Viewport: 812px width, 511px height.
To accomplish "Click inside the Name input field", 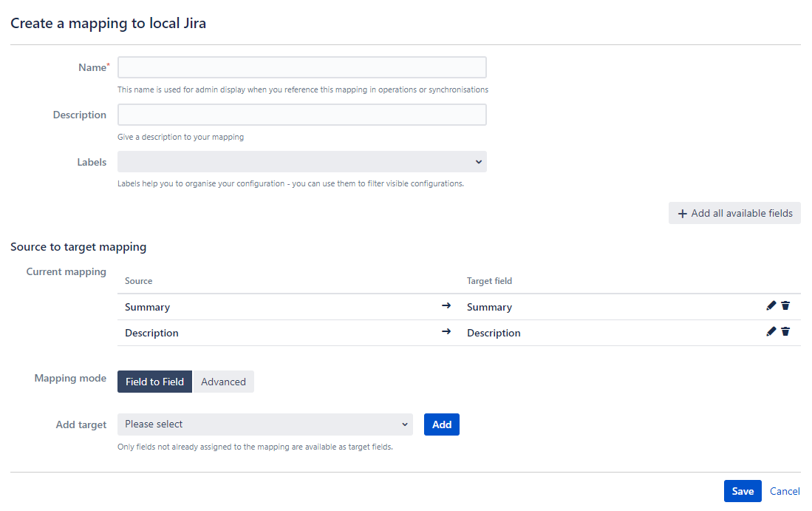I will coord(301,67).
